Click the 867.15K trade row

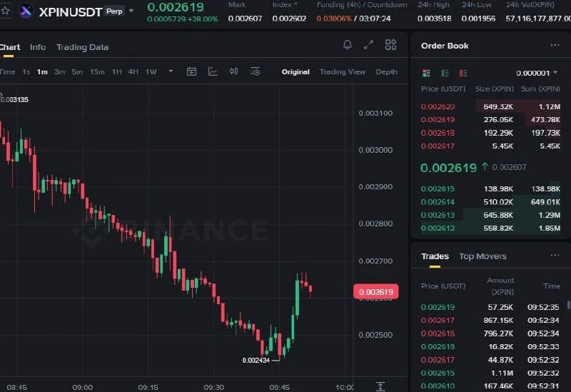[490, 320]
